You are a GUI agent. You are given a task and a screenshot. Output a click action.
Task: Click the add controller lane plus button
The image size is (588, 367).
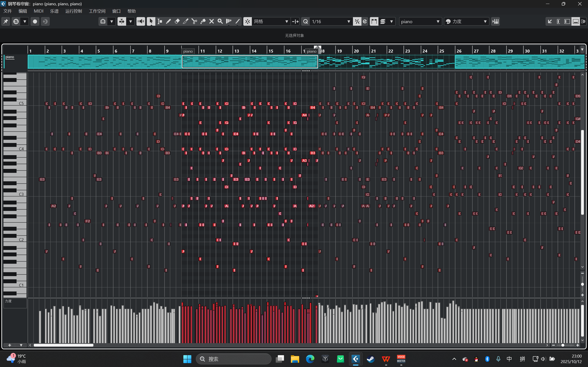10,345
